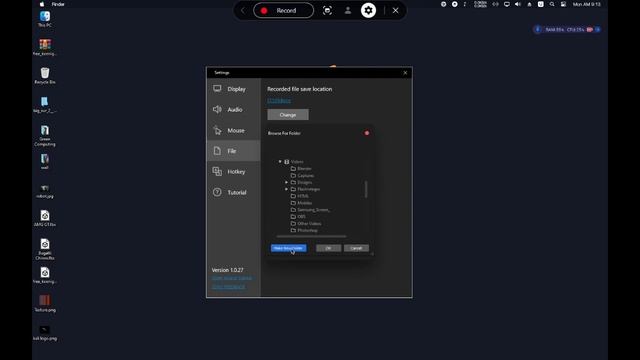640x360 pixels.
Task: Click the screenshot capture icon in recorder bar
Action: 327,11
